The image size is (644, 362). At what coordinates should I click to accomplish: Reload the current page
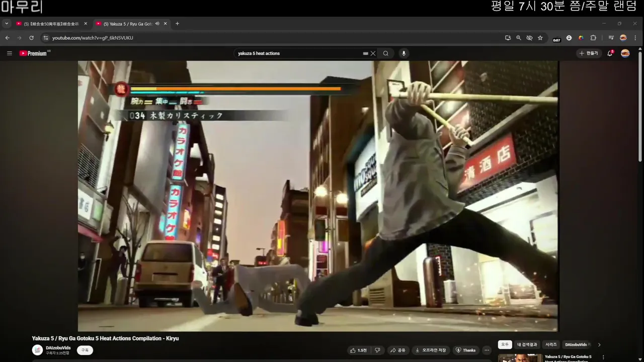[31, 38]
